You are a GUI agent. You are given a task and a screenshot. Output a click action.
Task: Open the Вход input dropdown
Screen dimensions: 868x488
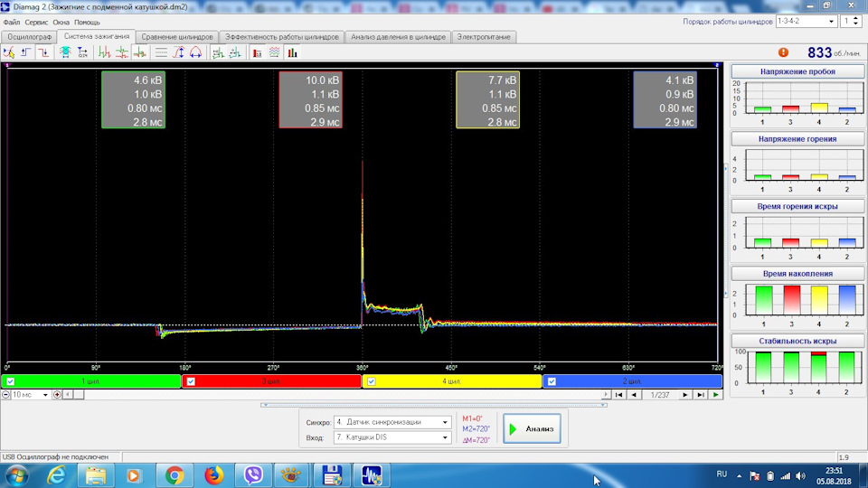point(392,437)
